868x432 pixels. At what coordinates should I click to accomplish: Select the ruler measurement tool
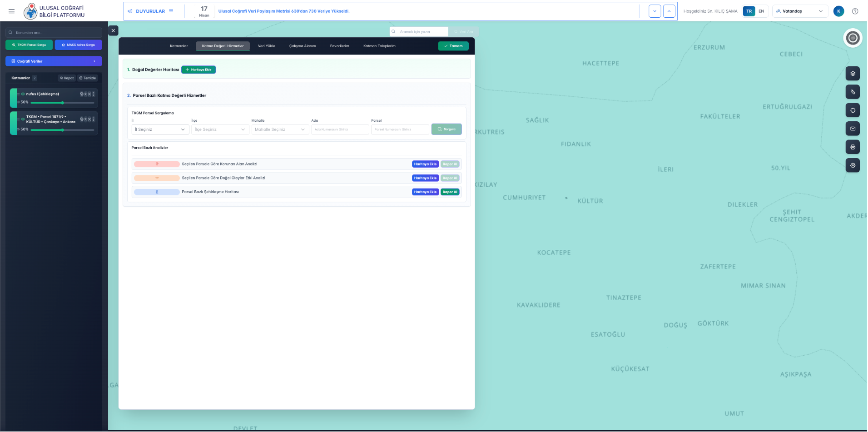853,92
